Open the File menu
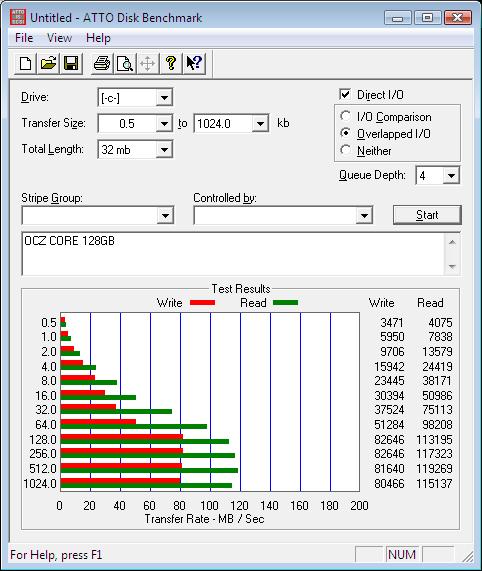 tap(24, 38)
